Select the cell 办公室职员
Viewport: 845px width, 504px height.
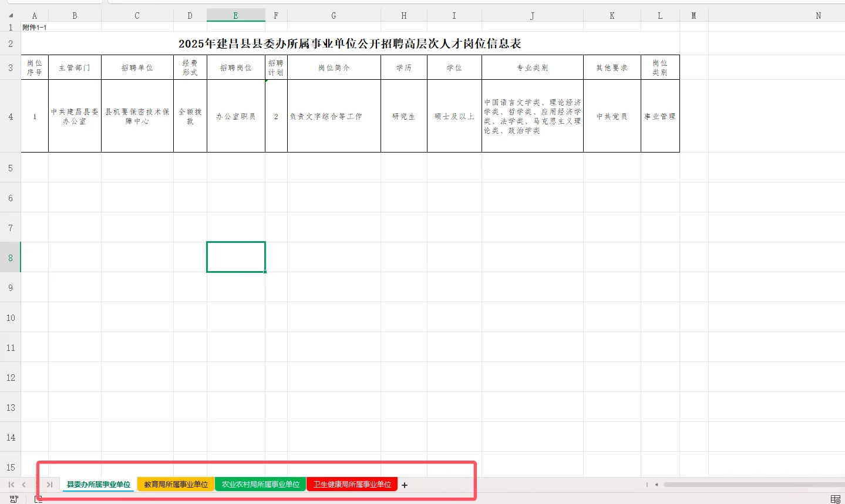[x=236, y=116]
